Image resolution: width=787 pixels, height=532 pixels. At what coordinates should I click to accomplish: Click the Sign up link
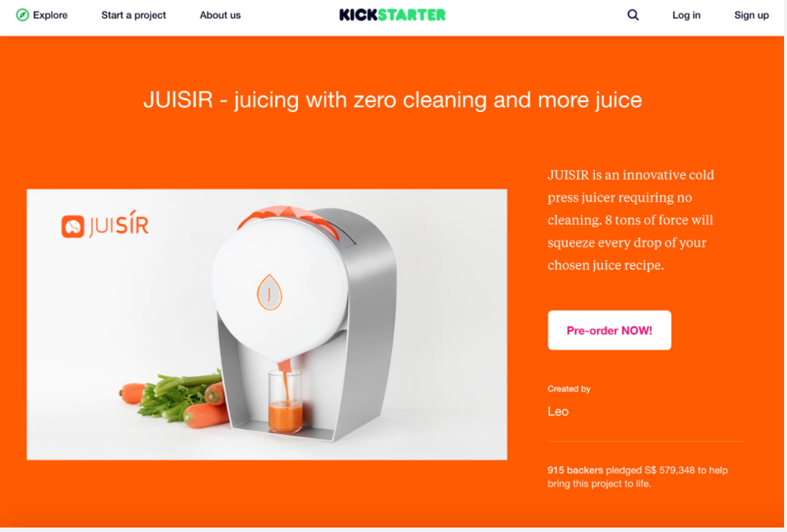751,15
